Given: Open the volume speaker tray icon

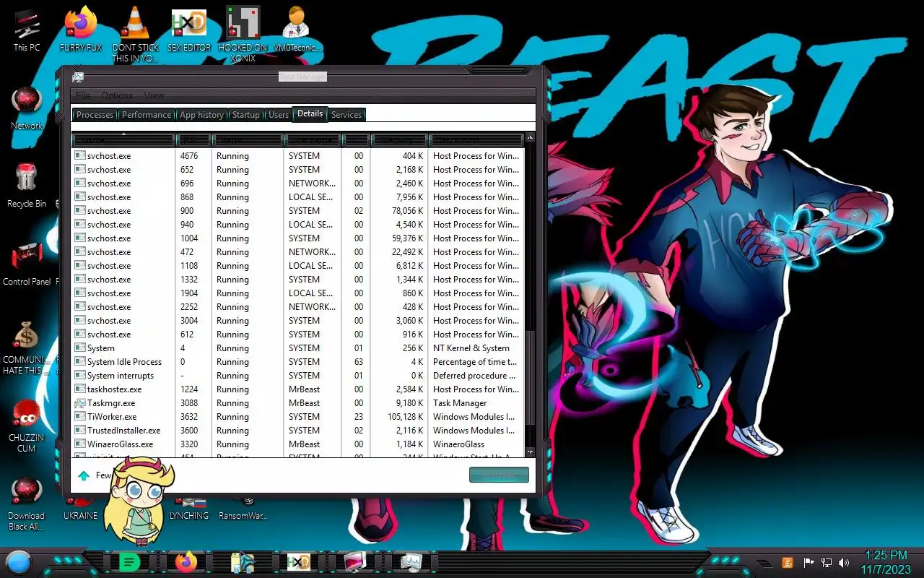Looking at the screenshot, I should click(844, 562).
